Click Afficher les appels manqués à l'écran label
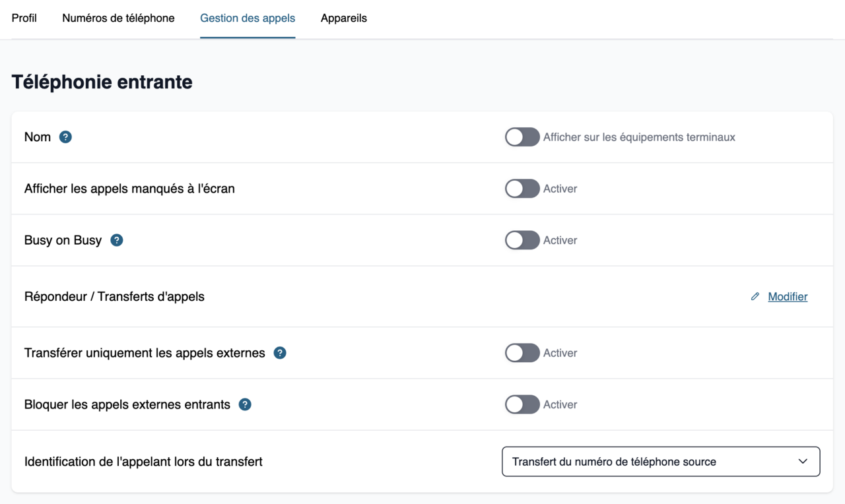This screenshot has height=504, width=845. tap(129, 189)
